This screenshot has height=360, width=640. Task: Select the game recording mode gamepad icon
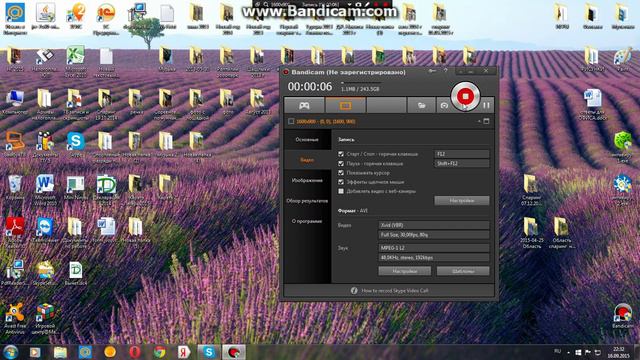point(304,105)
